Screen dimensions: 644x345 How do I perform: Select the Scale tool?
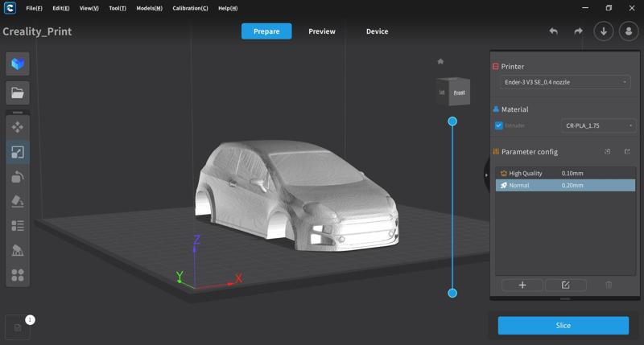click(17, 152)
